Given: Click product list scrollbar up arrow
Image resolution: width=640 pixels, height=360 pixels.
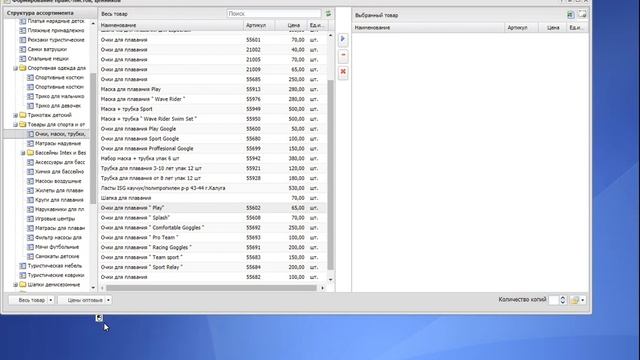Looking at the screenshot, I should pos(331,36).
